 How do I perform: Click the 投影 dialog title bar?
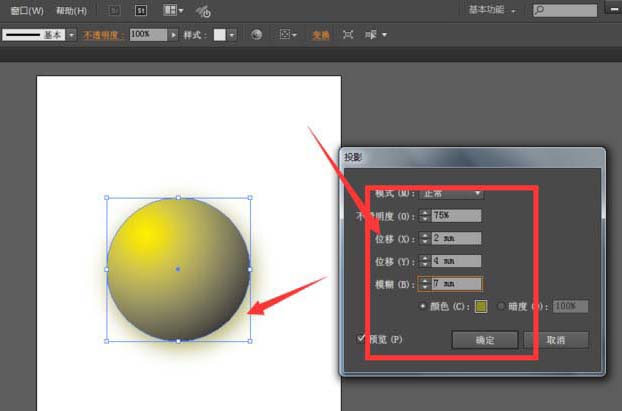click(x=472, y=157)
